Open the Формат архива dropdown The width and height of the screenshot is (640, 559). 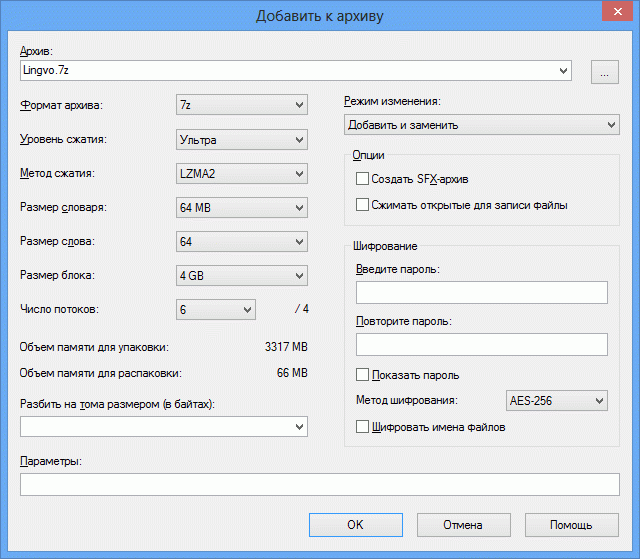point(241,105)
